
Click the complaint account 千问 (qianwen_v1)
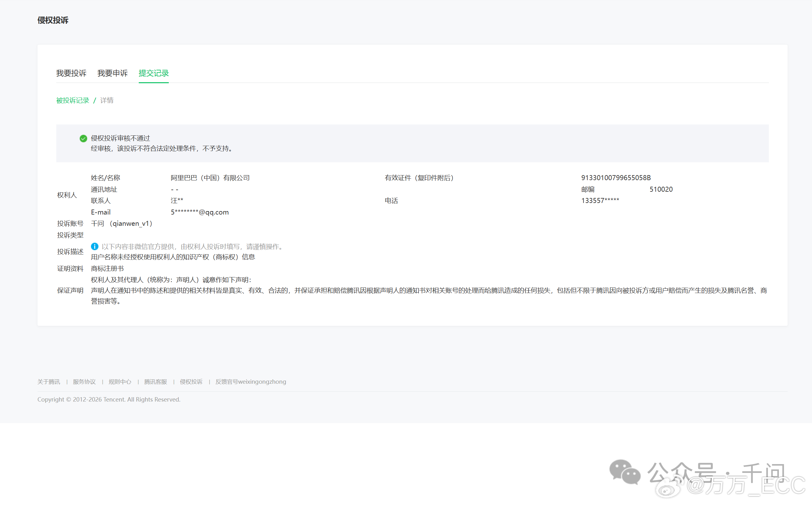tap(122, 224)
